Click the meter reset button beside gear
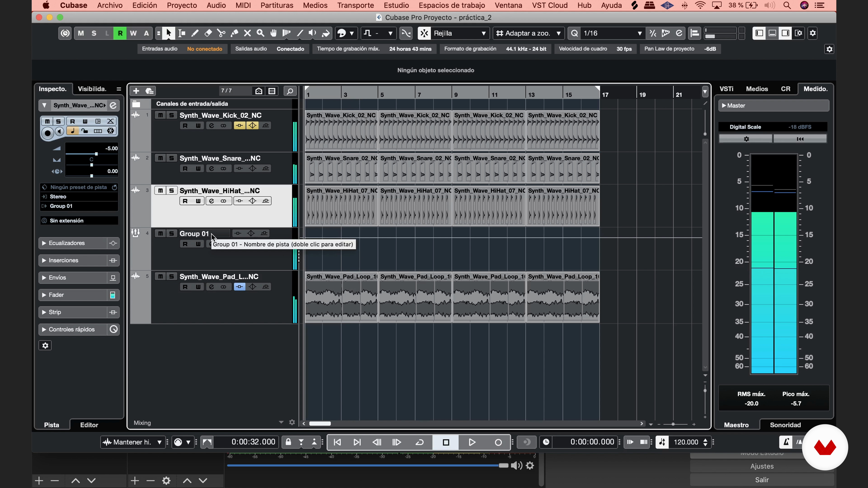Viewport: 868px width, 488px height. (x=800, y=139)
